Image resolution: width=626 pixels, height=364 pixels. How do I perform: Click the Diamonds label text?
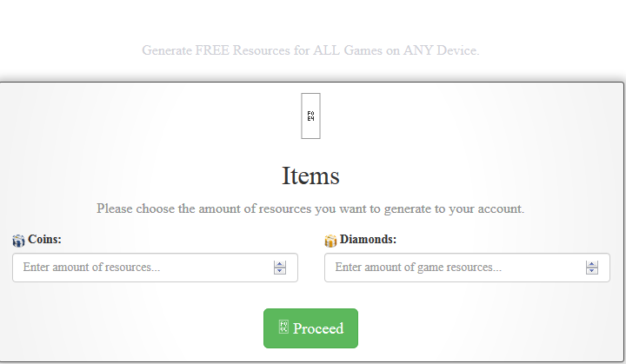368,239
